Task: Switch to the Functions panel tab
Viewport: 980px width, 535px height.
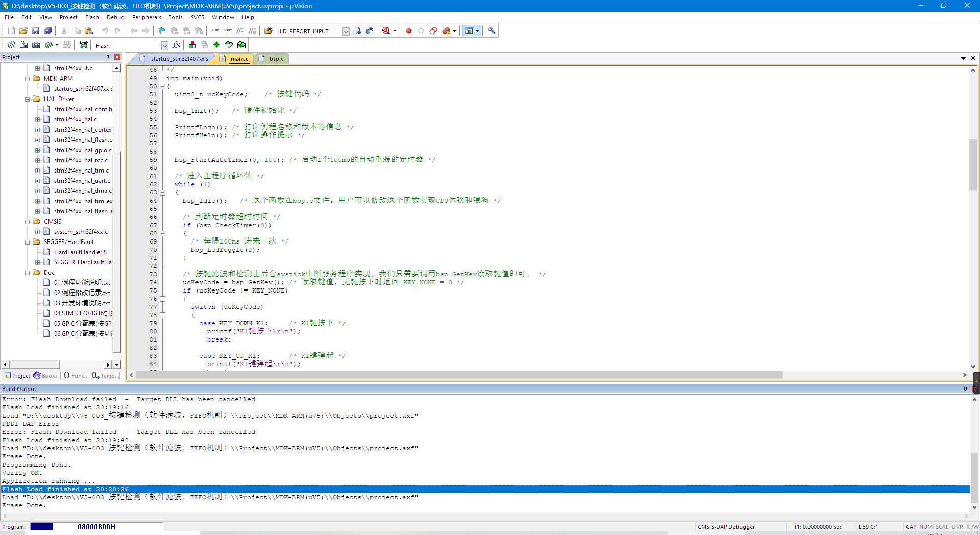Action: point(76,376)
